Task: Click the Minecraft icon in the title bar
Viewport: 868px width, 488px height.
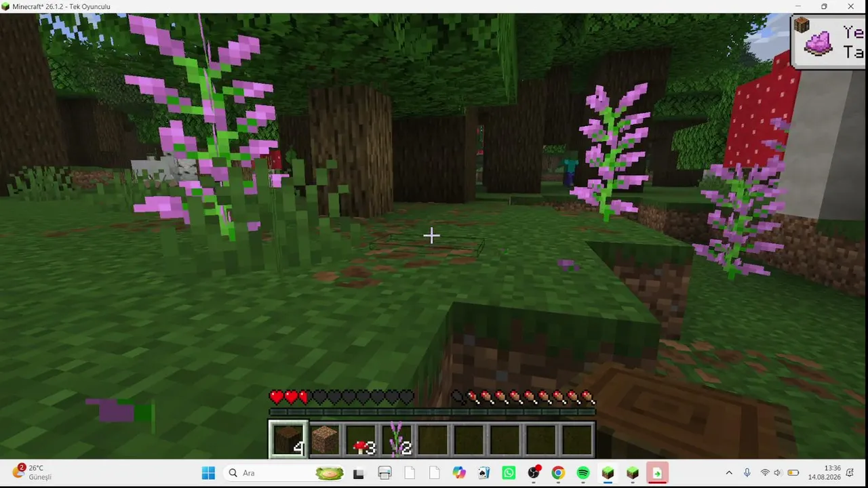Action: [6, 7]
